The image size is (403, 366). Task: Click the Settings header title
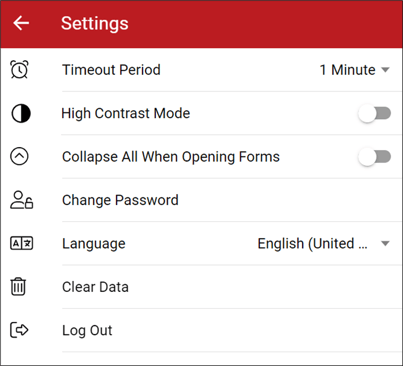click(95, 24)
